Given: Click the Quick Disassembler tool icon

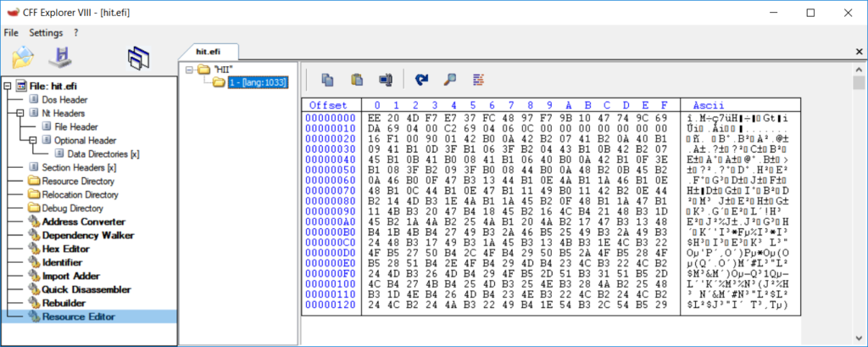Looking at the screenshot, I should [x=34, y=290].
